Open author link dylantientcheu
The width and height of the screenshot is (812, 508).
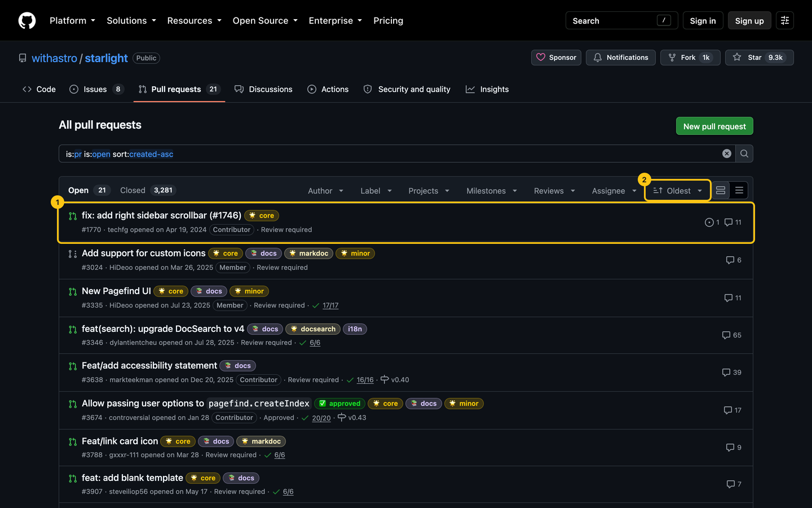pos(133,343)
